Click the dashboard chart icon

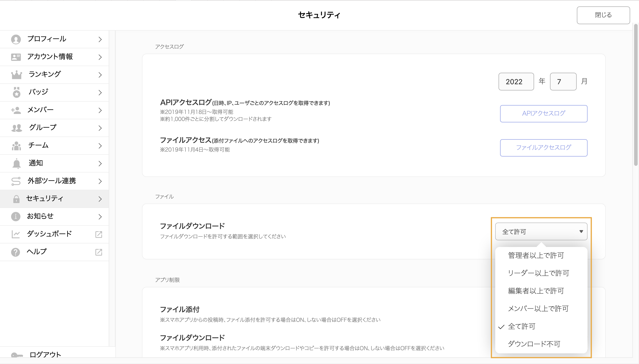click(x=16, y=234)
